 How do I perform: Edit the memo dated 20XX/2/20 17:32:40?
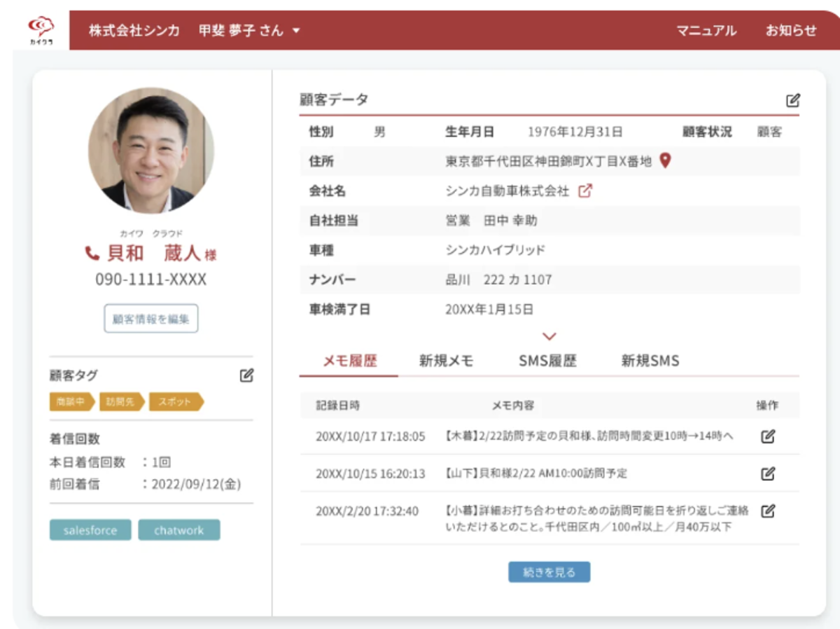(x=768, y=511)
